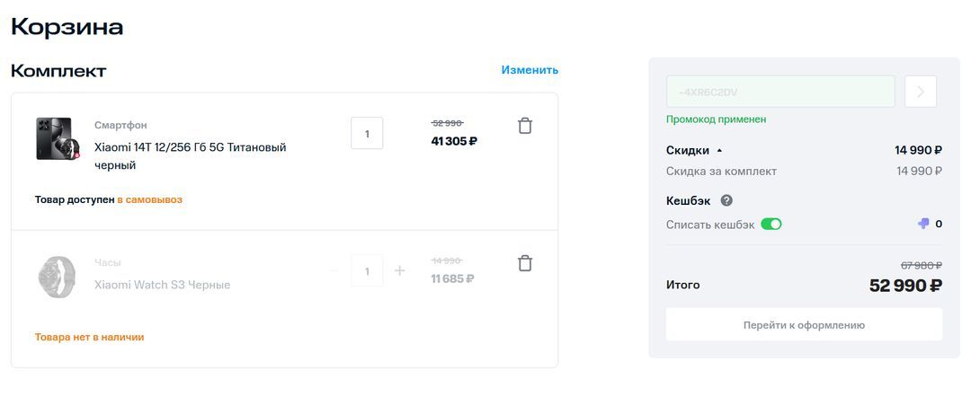Screen dimensions: 980x406
Task: Click "Промокод применен" status text
Action: [x=717, y=119]
